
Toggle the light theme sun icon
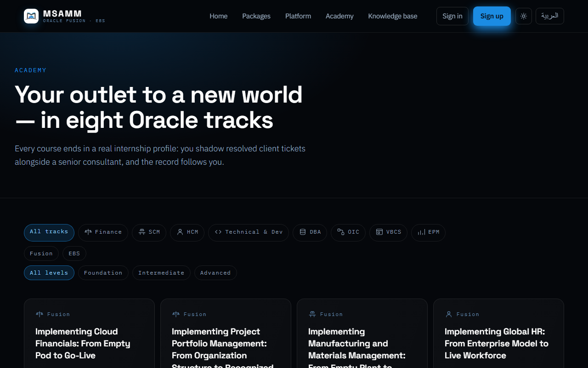pyautogui.click(x=524, y=16)
